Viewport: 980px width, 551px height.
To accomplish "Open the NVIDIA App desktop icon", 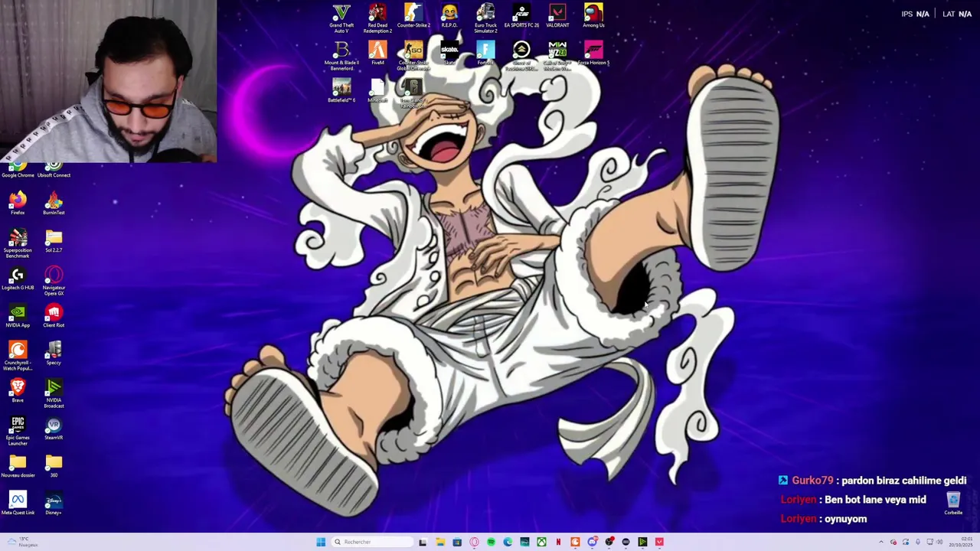I will tap(18, 316).
